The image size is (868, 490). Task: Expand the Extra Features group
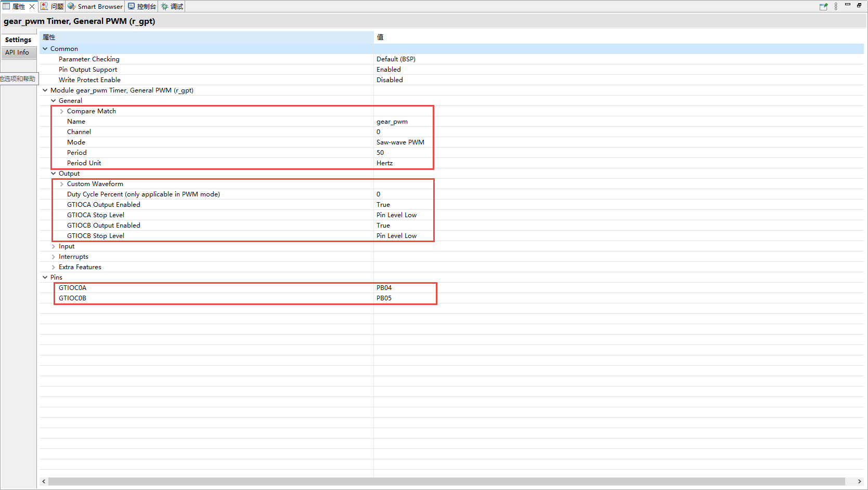point(53,267)
